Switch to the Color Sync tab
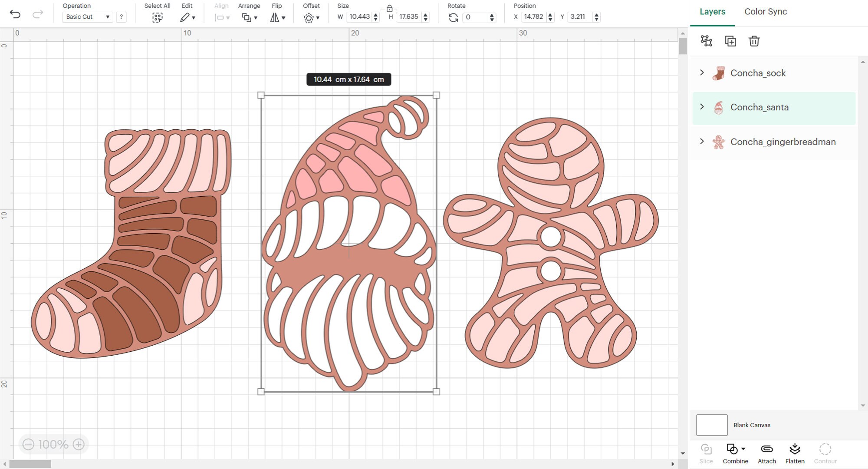868x469 pixels. [765, 12]
